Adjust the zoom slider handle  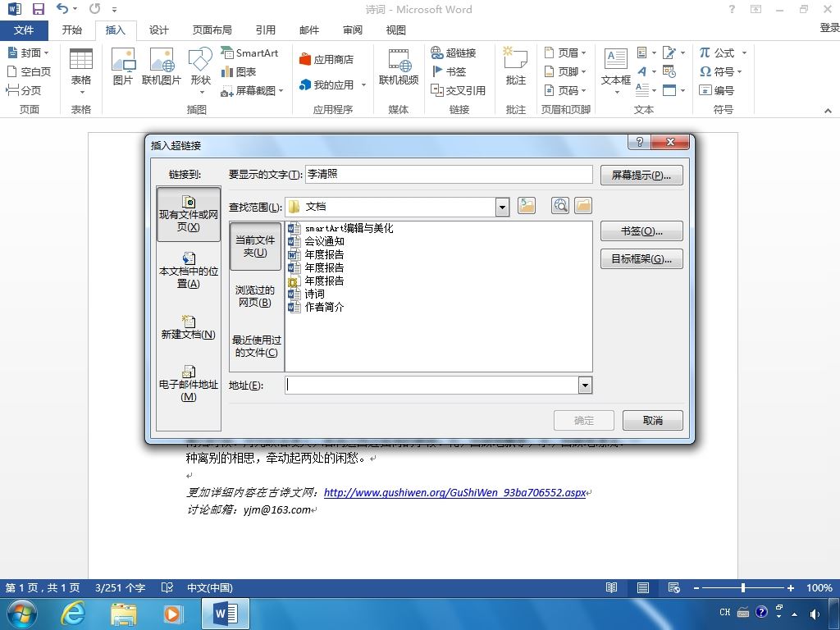743,587
